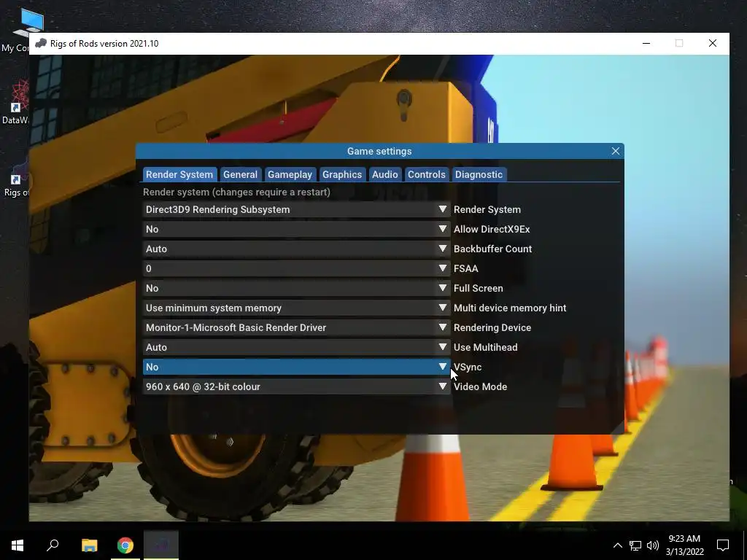Expand the Allow DirectX9Ex dropdown

pos(296,229)
